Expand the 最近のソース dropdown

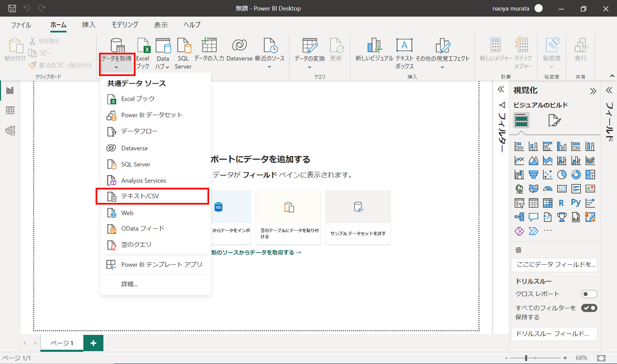click(269, 67)
